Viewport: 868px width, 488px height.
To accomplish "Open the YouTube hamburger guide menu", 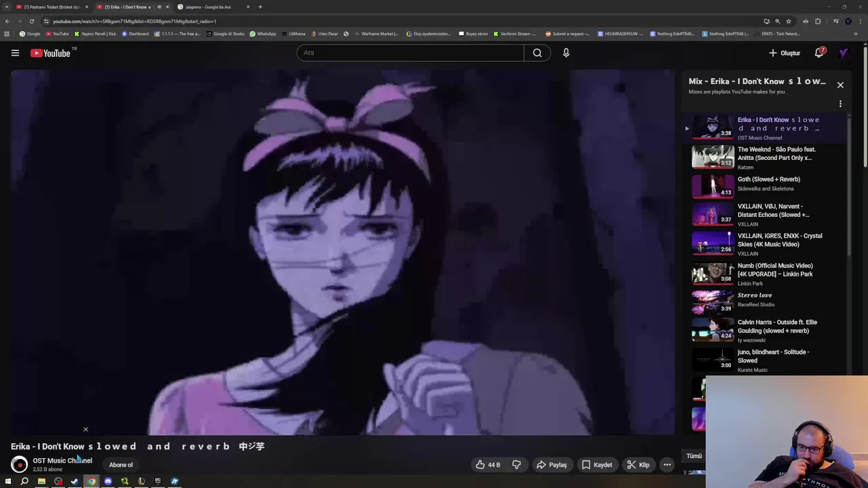I will pyautogui.click(x=15, y=53).
